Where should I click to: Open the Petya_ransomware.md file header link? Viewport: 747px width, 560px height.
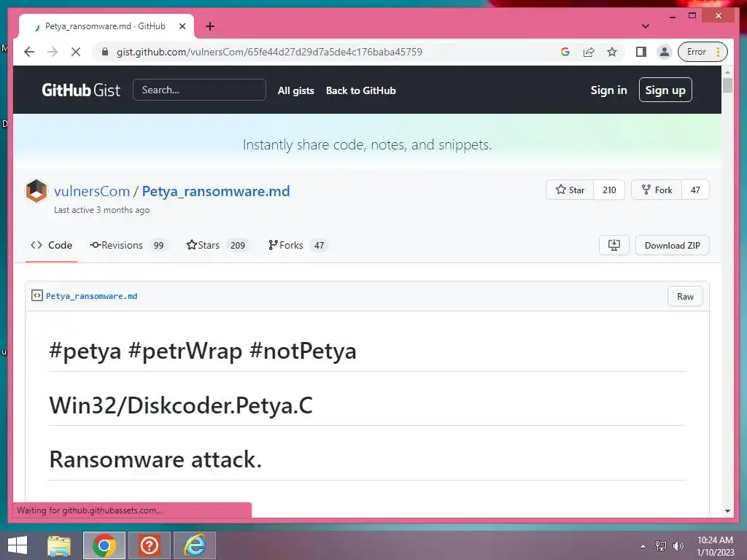coord(91,296)
